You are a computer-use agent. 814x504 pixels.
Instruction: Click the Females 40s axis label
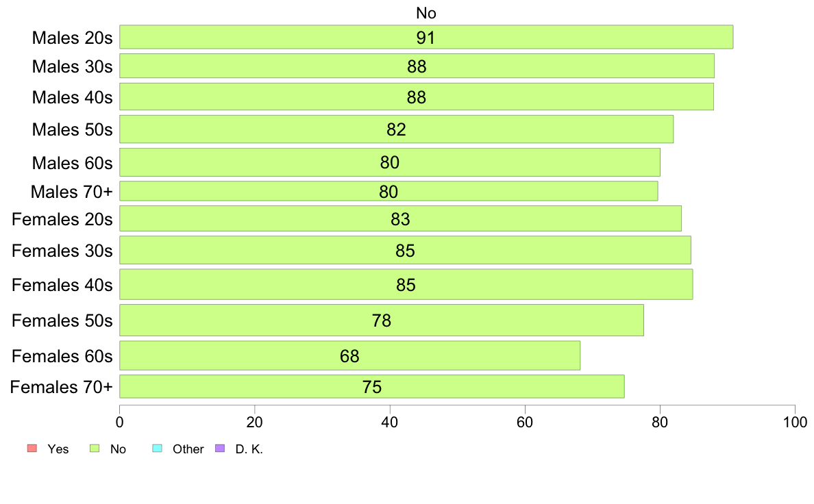(x=62, y=285)
